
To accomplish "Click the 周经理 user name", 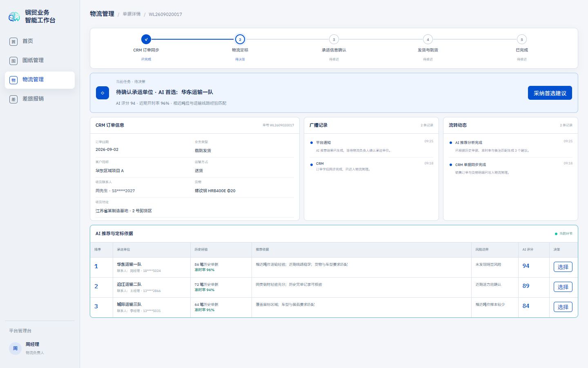I will [33, 345].
